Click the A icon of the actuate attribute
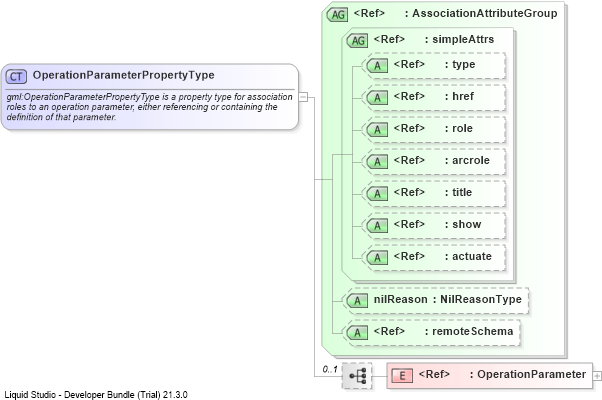The width and height of the screenshot is (602, 400). coord(377,258)
